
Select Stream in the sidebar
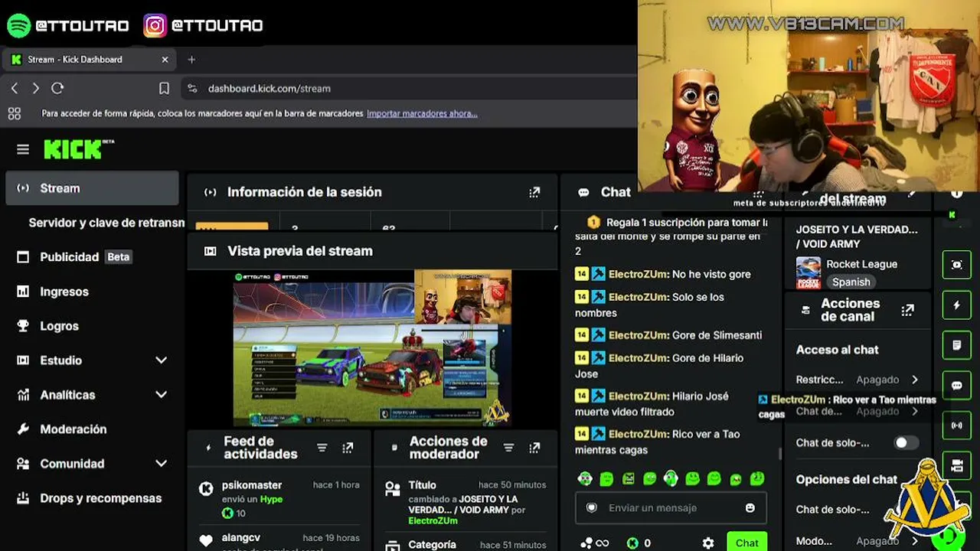tap(92, 188)
